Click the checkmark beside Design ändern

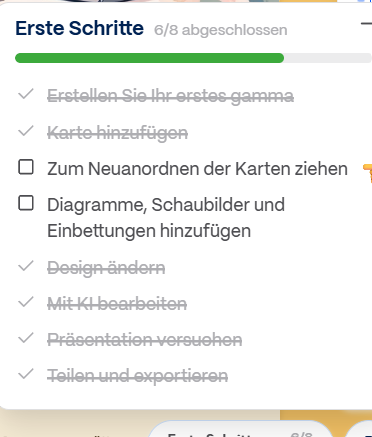(x=26, y=266)
